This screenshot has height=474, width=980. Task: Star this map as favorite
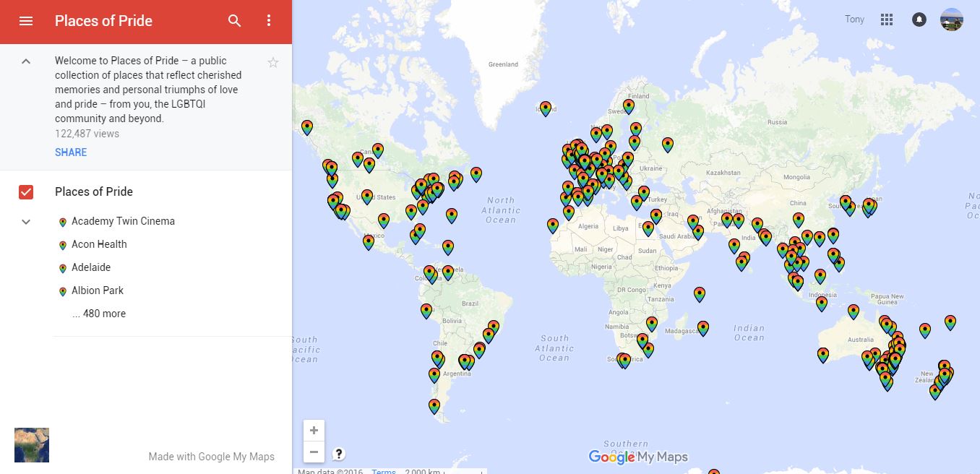(x=273, y=62)
